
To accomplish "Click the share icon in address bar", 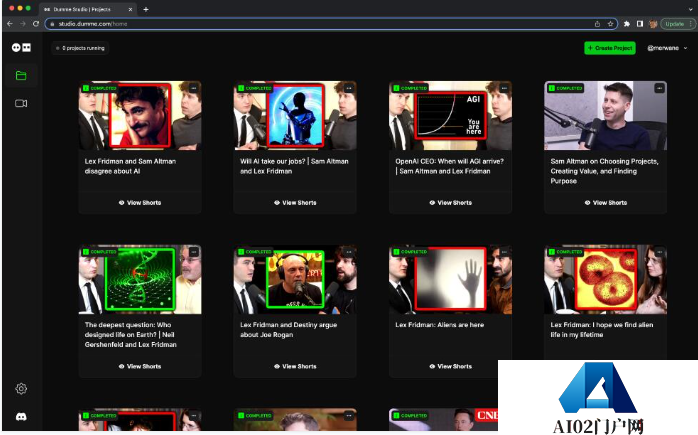I will pyautogui.click(x=597, y=24).
